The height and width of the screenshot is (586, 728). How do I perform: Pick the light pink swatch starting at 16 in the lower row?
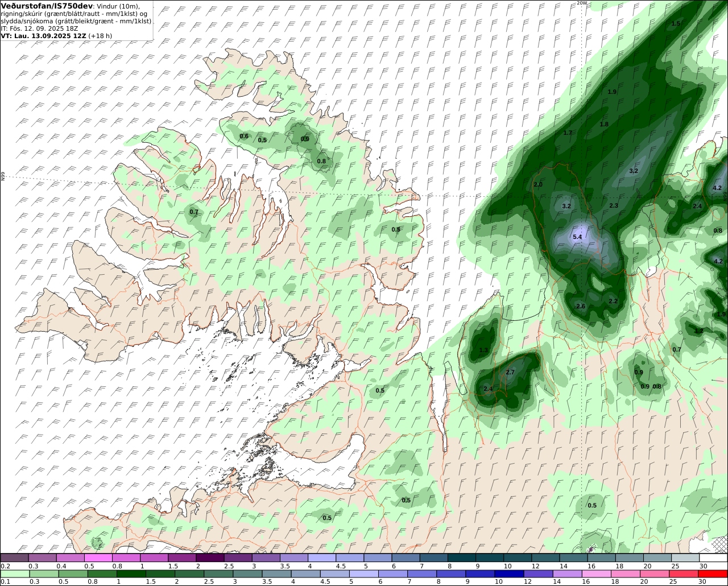coord(596,573)
